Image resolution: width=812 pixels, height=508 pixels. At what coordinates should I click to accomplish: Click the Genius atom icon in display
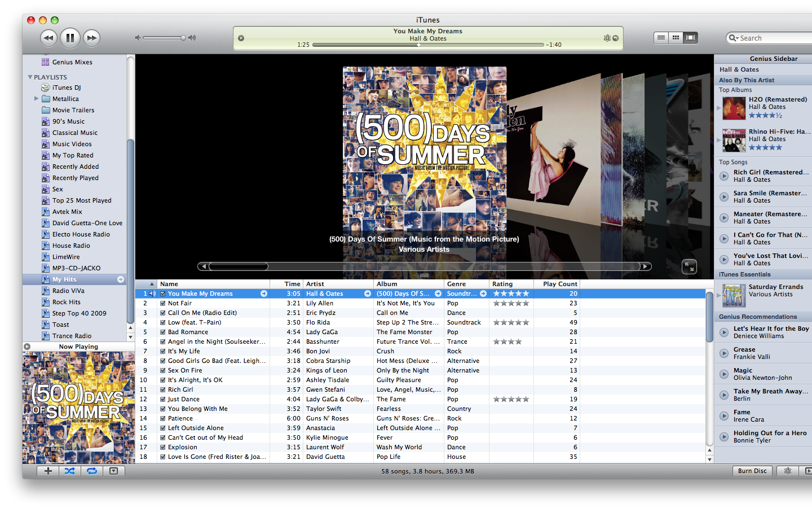coord(607,38)
